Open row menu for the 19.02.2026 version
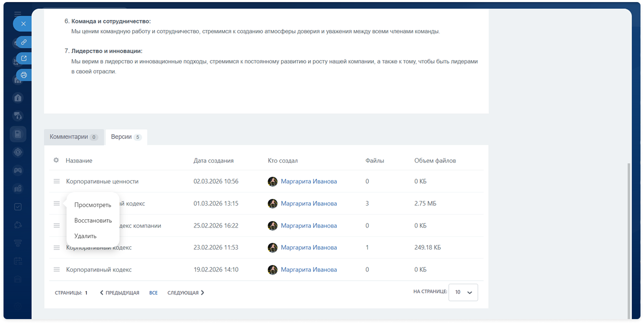 [x=56, y=270]
